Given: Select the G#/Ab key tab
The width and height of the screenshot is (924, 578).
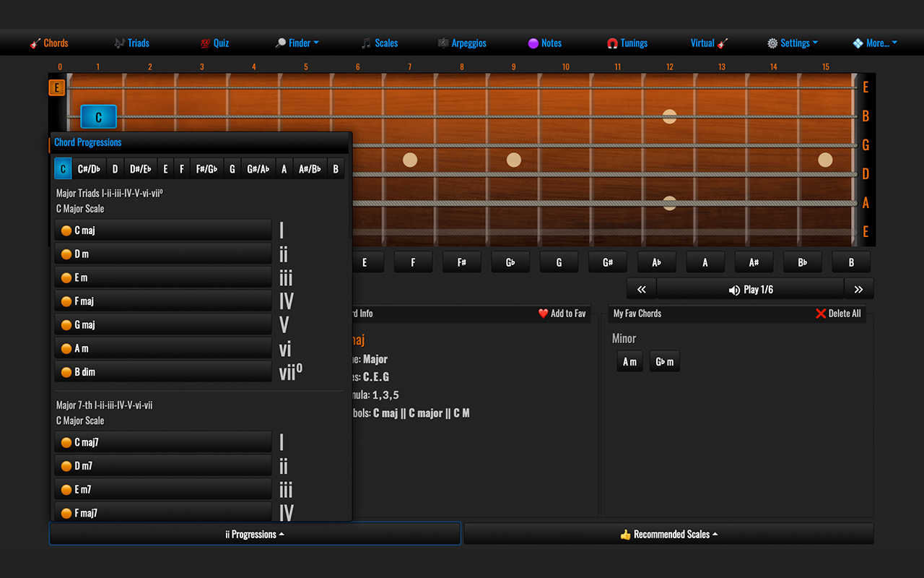Looking at the screenshot, I should (258, 169).
